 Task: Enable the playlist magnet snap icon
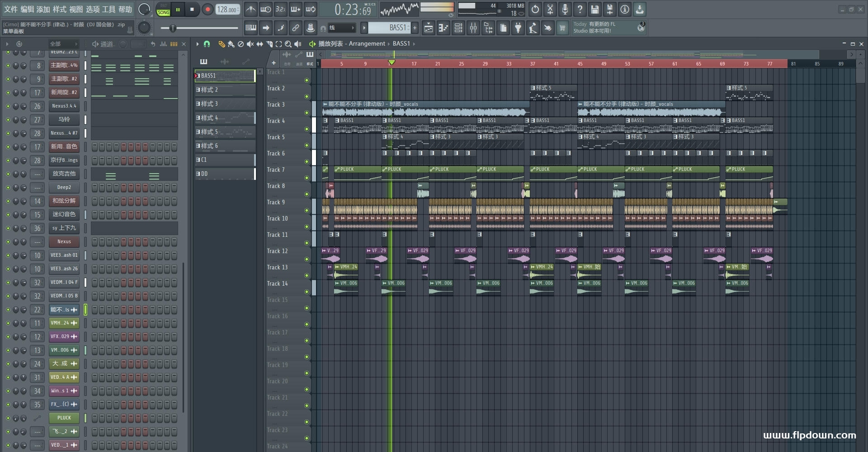(x=207, y=44)
